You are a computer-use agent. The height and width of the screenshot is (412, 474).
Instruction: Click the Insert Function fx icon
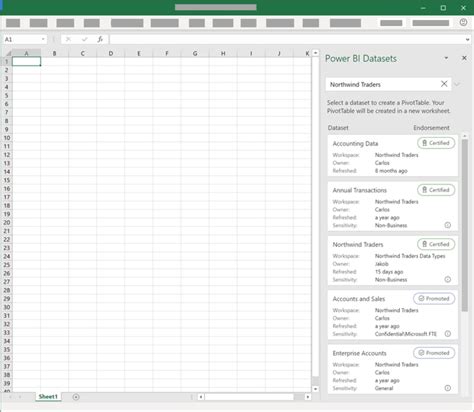(100, 39)
